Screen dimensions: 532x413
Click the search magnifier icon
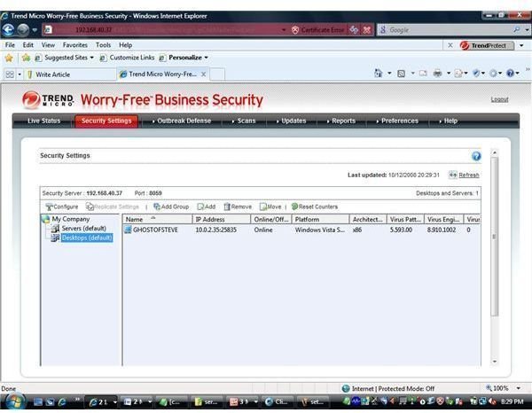(517, 30)
